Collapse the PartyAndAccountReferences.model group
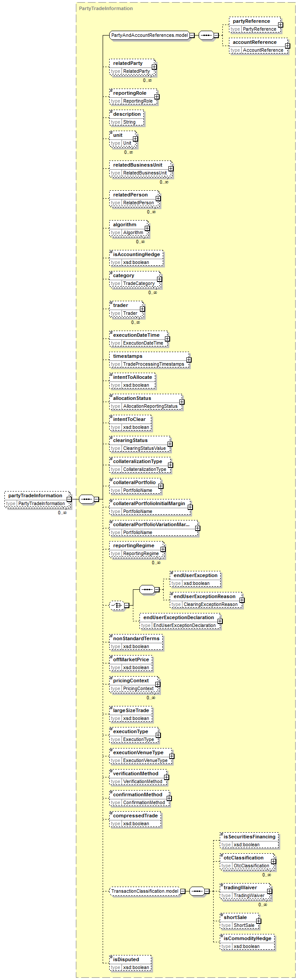The image size is (300, 980). (192, 36)
